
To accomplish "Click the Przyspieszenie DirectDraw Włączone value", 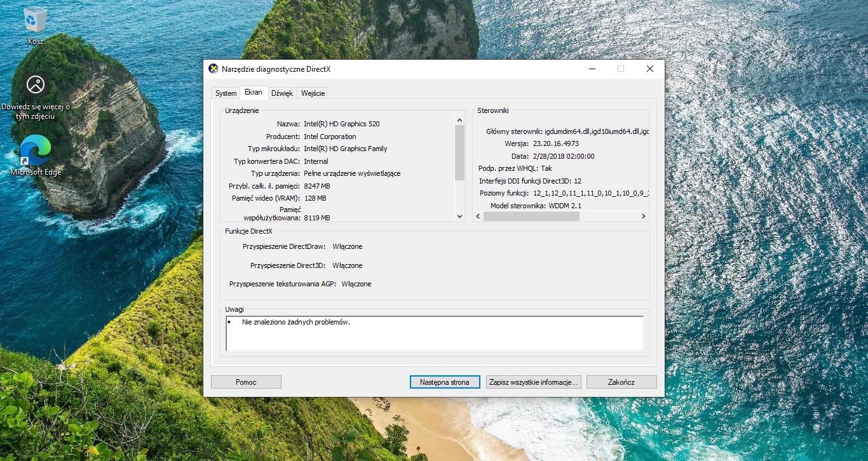I will [x=348, y=246].
